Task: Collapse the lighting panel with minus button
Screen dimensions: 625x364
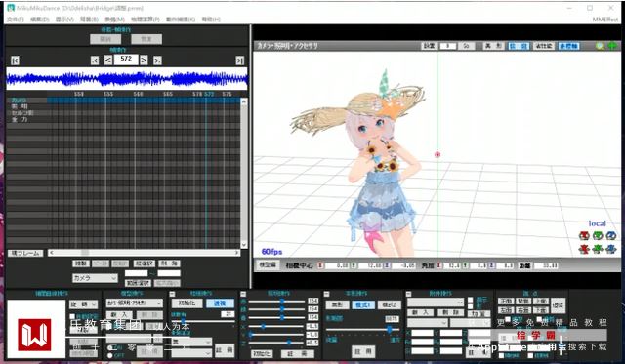Action: pyautogui.click(x=243, y=294)
